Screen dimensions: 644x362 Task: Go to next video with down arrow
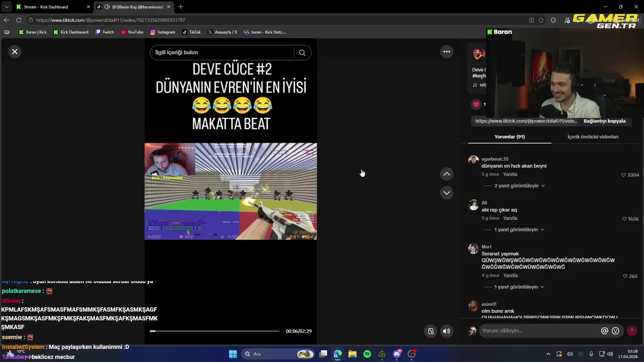pos(446,193)
